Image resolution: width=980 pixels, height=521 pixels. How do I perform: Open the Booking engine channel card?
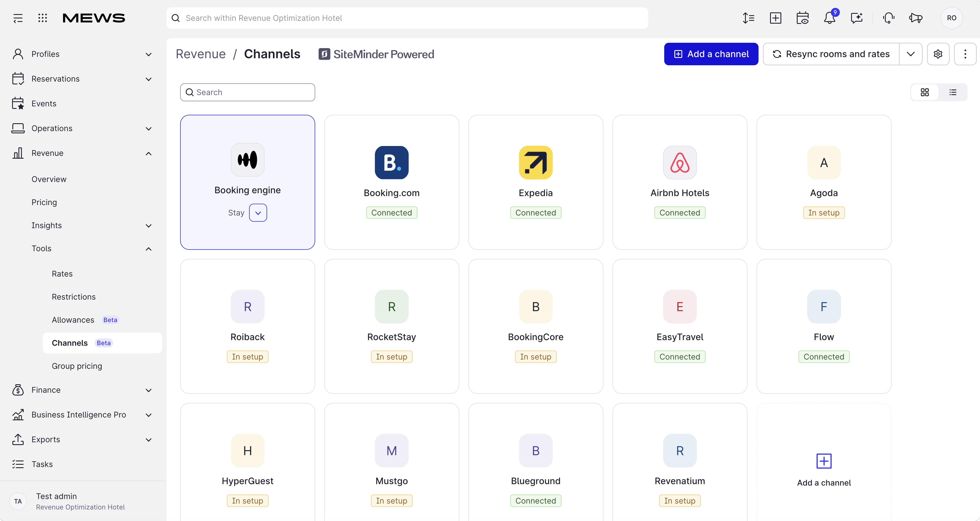coord(248,182)
